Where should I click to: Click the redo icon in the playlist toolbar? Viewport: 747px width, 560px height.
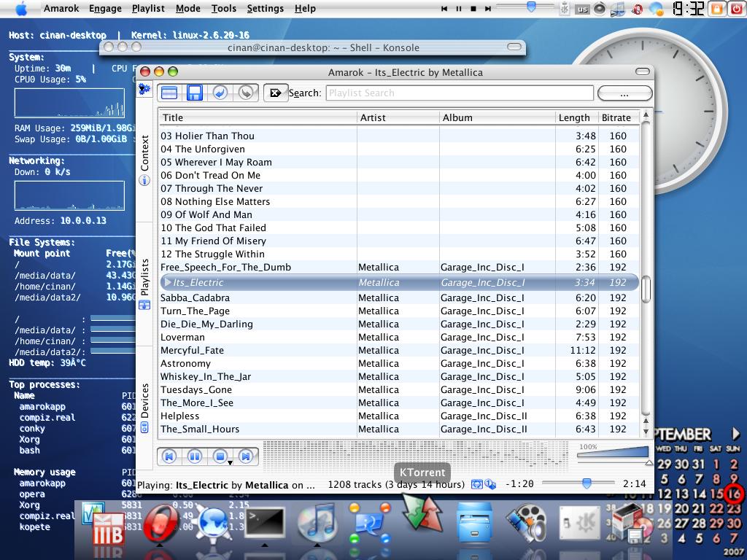pos(246,93)
